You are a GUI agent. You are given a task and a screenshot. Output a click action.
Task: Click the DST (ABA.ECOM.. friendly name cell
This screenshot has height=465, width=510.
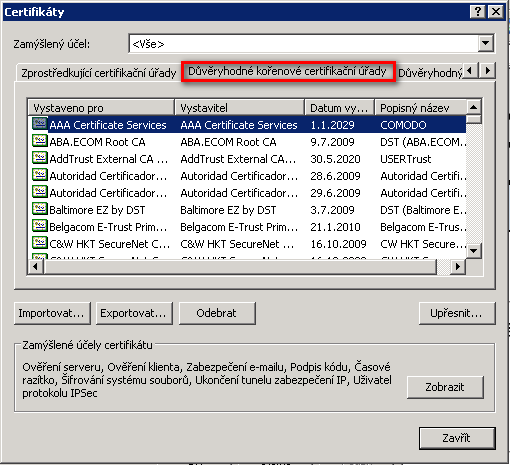click(x=423, y=142)
